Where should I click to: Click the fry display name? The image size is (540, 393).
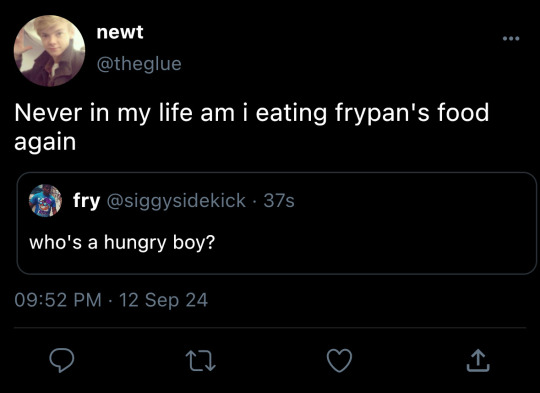[x=86, y=200]
